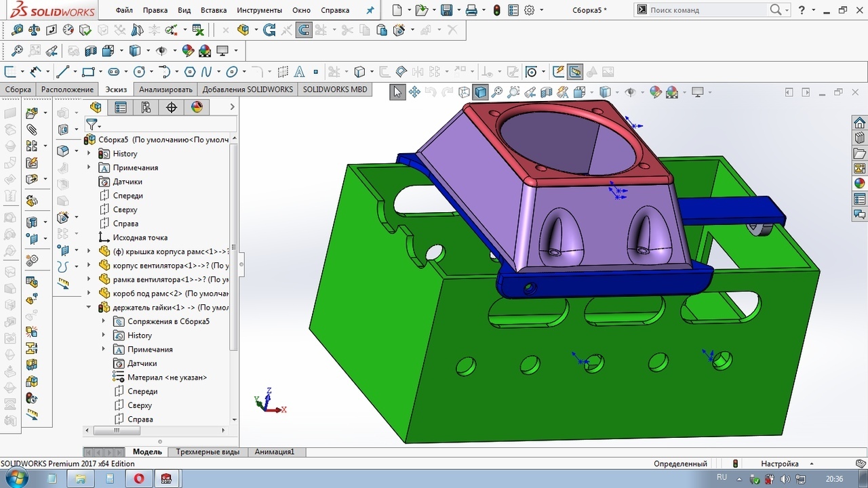Toggle the shaded cube display in heads-up toolbar
Screen dimensions: 868x488
[x=481, y=92]
